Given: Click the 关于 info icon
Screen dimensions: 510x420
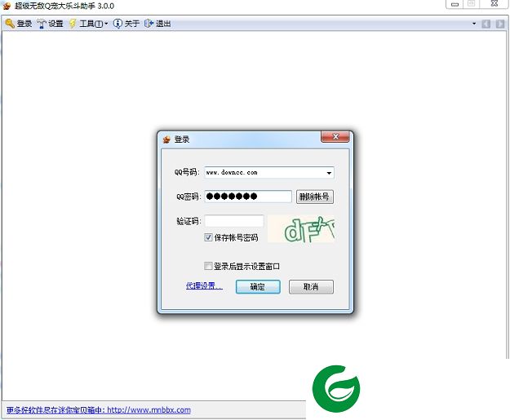Looking at the screenshot, I should coord(117,24).
